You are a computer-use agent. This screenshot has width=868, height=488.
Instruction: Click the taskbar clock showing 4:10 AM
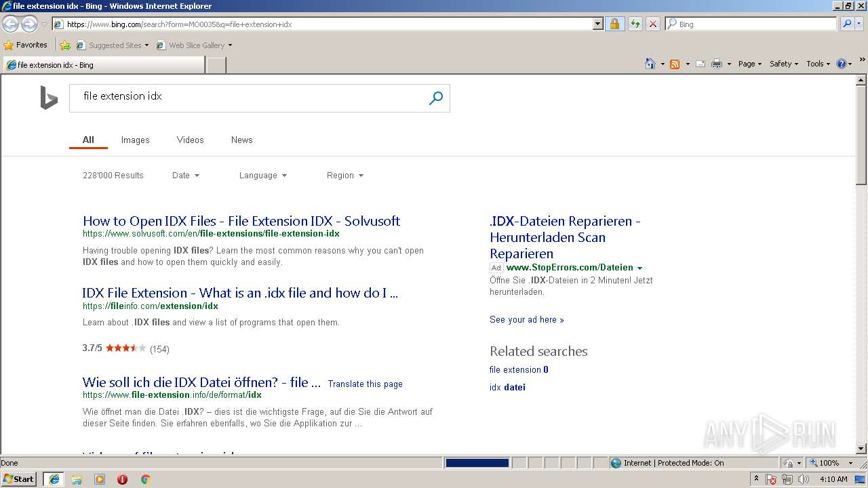tap(833, 479)
